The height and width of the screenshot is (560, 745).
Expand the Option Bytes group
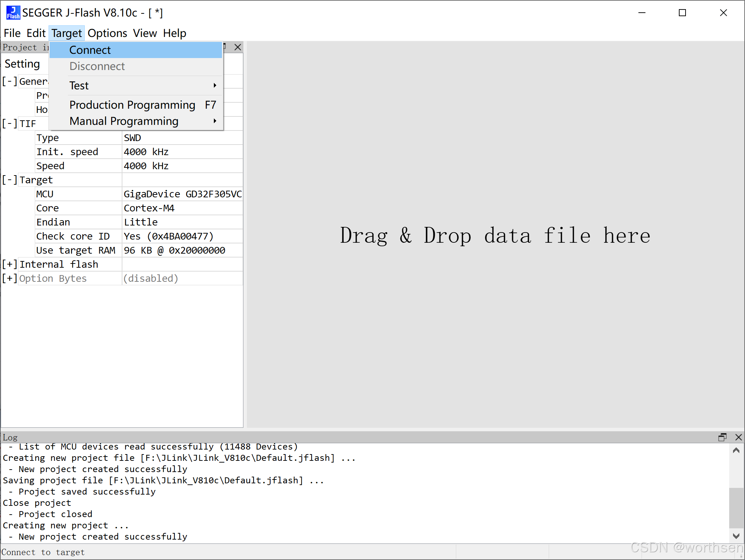(9, 278)
